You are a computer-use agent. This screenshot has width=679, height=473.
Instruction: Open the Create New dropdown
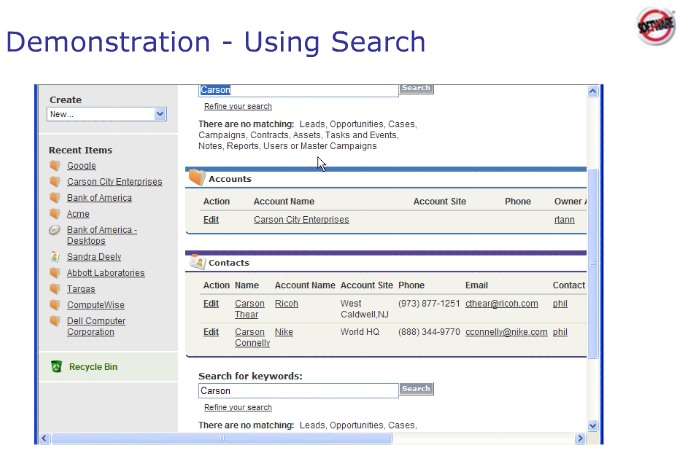coord(106,115)
